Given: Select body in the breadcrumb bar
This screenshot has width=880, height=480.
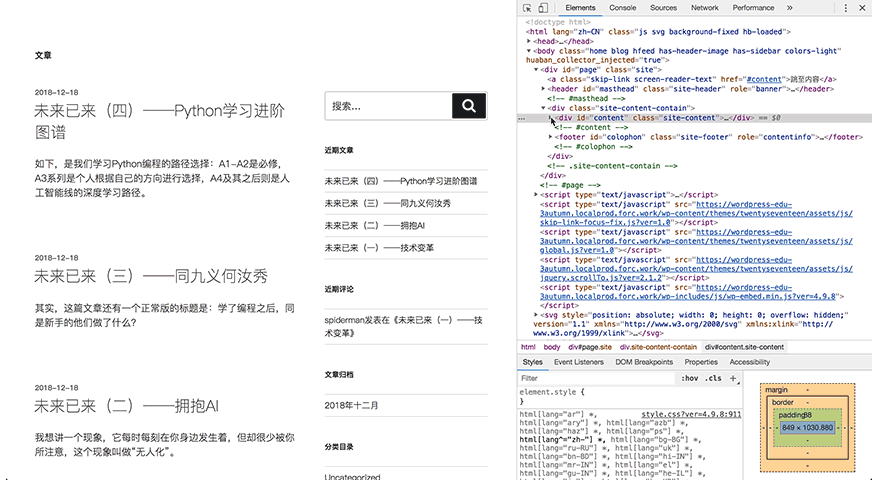Looking at the screenshot, I should 552,347.
